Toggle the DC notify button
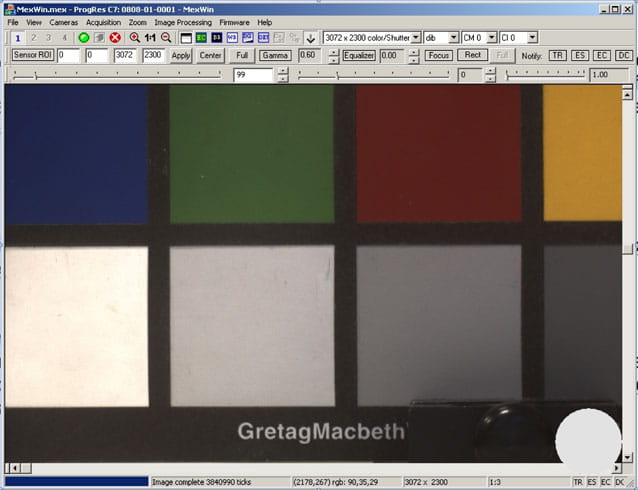The height and width of the screenshot is (490, 638). click(623, 55)
